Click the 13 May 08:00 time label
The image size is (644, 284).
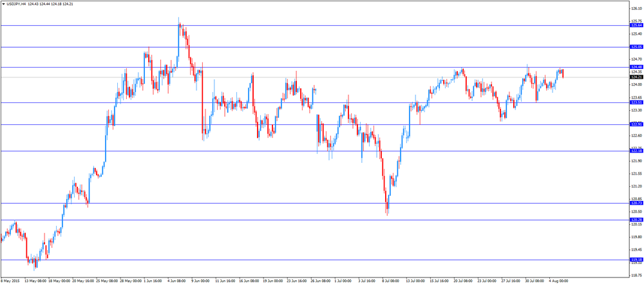[35, 281]
